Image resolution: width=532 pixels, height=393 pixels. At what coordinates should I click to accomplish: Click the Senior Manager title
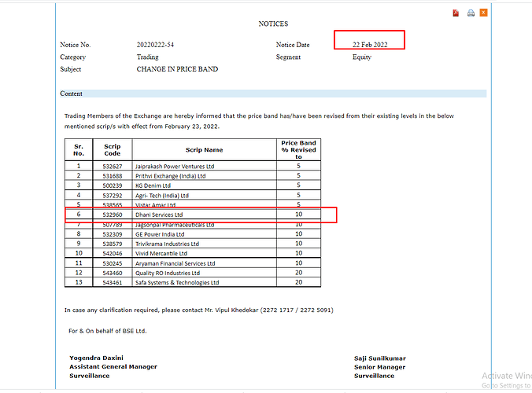[x=379, y=367]
